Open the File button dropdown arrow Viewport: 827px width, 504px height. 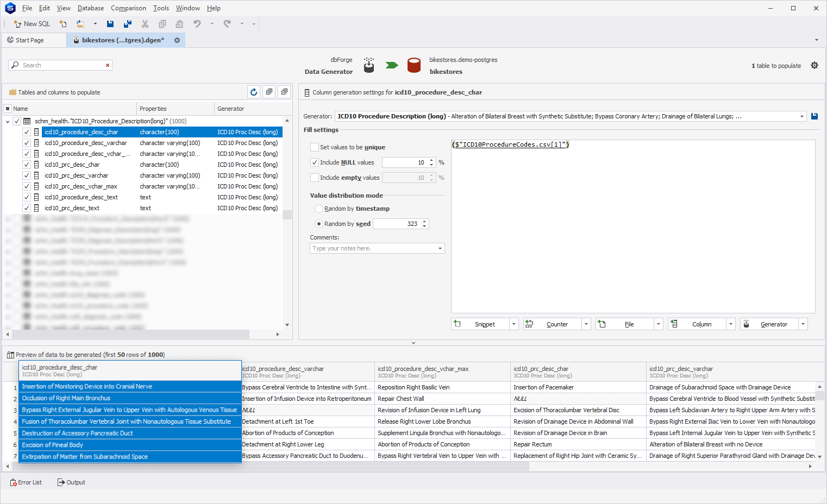tap(659, 324)
